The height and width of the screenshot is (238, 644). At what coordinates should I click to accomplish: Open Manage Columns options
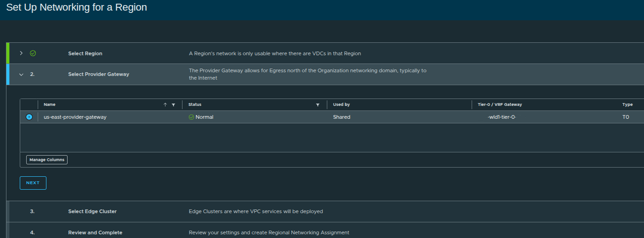tap(47, 160)
